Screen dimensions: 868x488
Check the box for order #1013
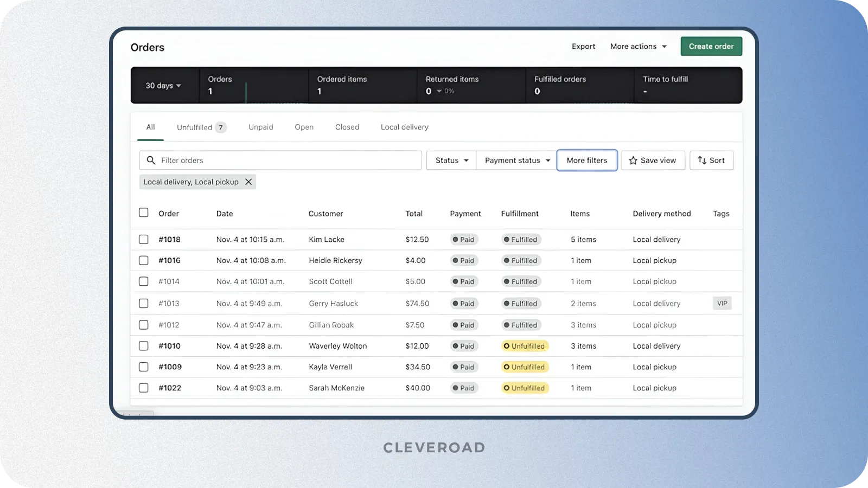[x=144, y=304]
